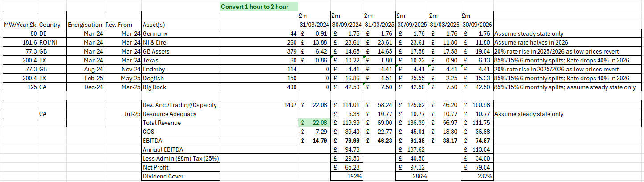Select the 'GB Assets' cell
This screenshot has height=182, width=644.
coord(180,51)
